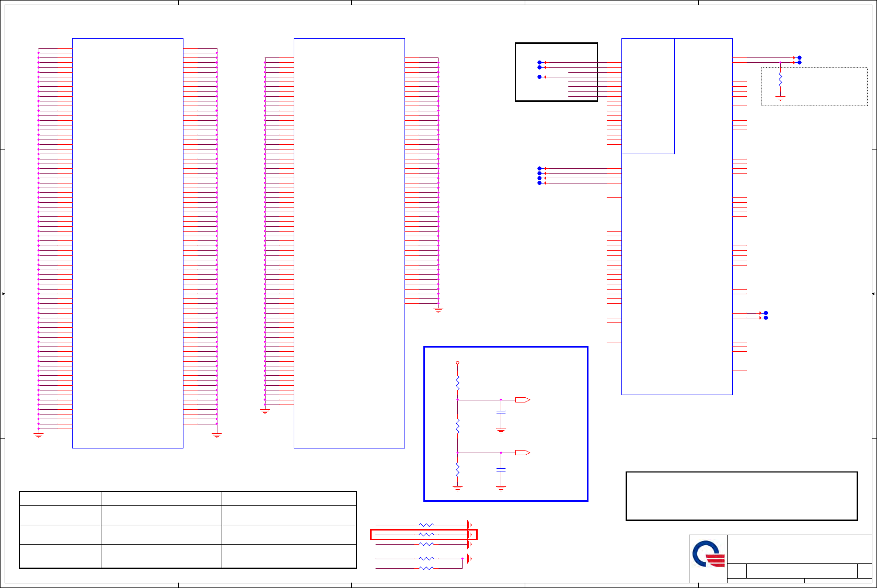
Task: Click the ground symbol below the middle connector's right pins
Action: point(438,310)
